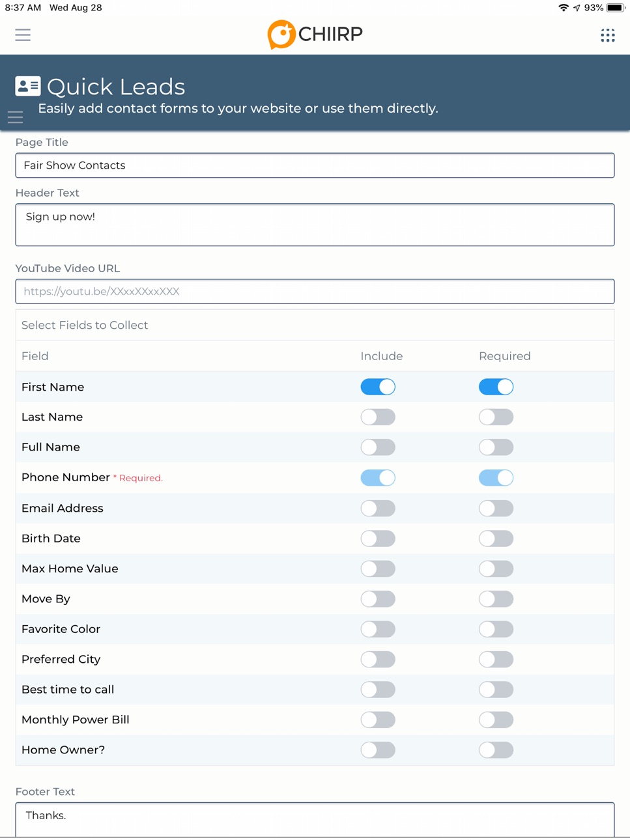Click the Monthly Power Bill label
630x840 pixels.
(x=76, y=720)
